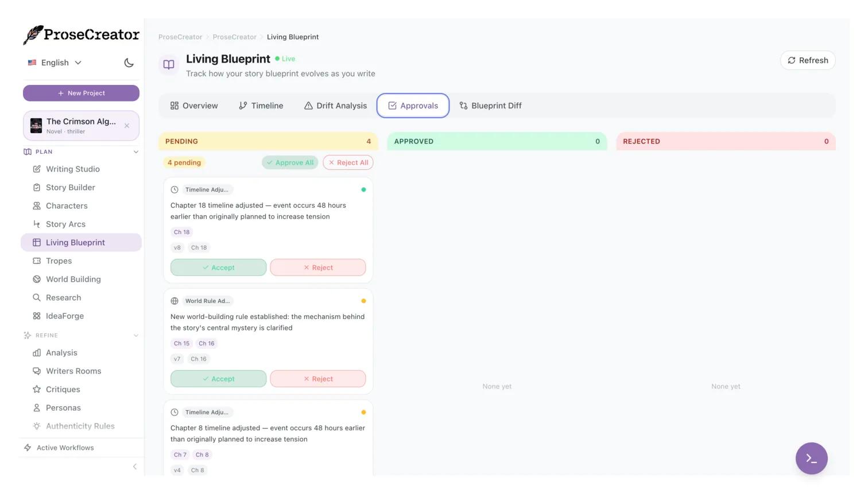Accept the Chapter 18 timeline adjustment

tap(218, 267)
